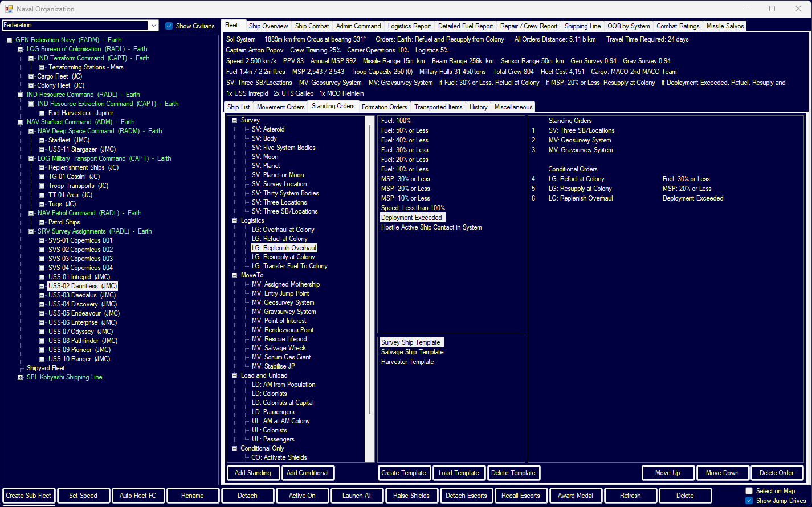Switch to the History tab
The width and height of the screenshot is (812, 507).
pyautogui.click(x=478, y=107)
